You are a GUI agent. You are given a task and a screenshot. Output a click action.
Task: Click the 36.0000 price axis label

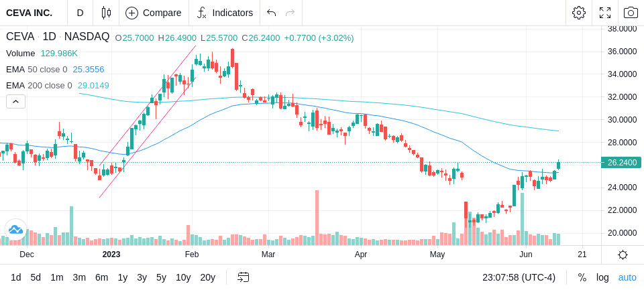coord(623,52)
